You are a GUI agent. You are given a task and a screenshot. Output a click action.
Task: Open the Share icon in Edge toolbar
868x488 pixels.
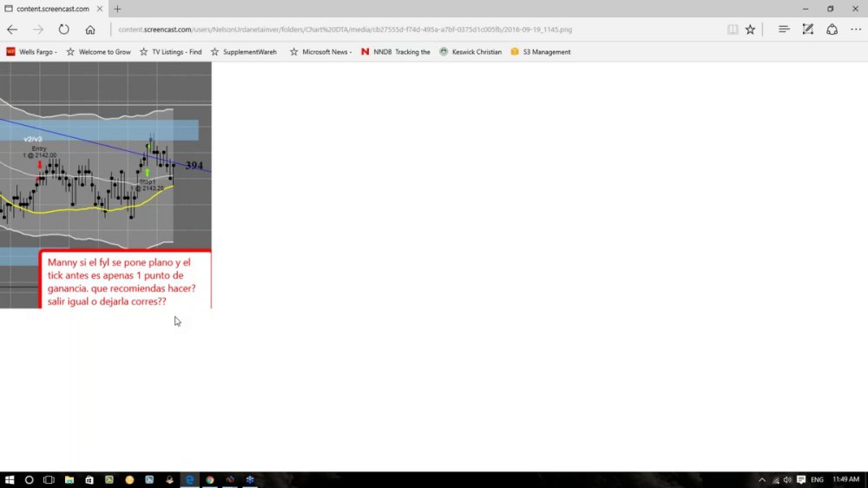pos(832,30)
